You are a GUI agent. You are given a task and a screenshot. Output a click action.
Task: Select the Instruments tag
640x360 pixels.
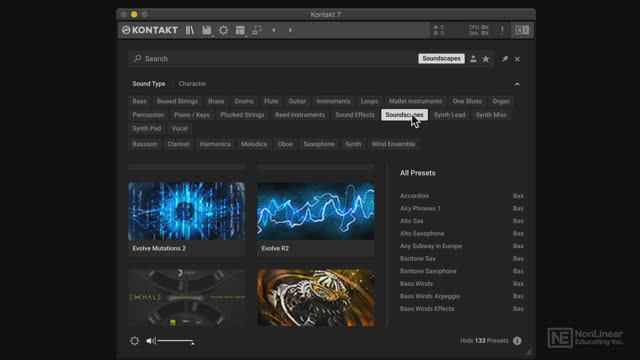point(333,101)
